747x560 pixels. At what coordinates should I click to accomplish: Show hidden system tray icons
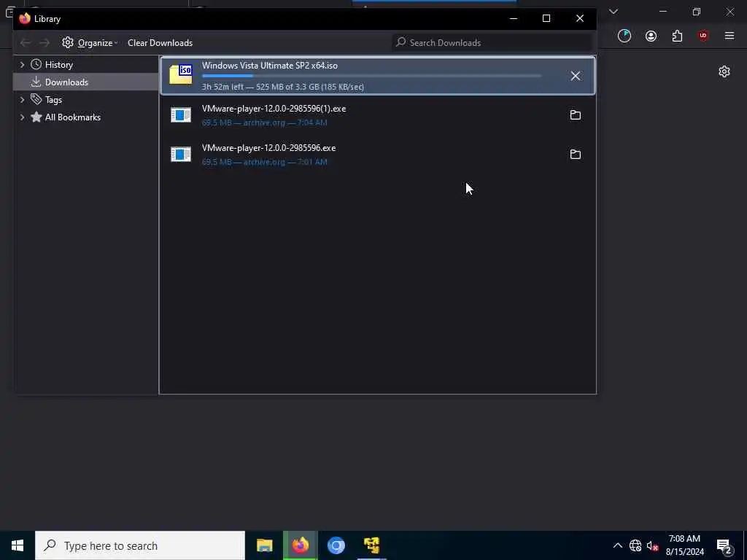pos(617,545)
